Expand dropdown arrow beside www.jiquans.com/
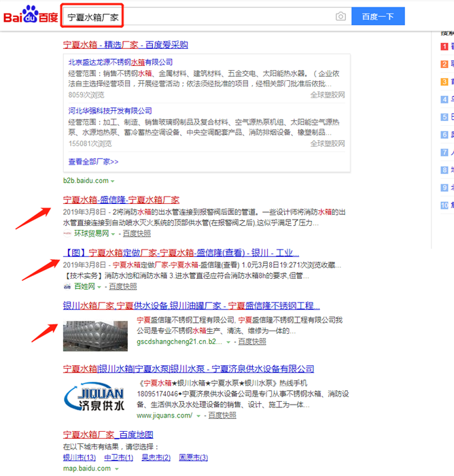Image resolution: width=454 pixels, height=476 pixels. (198, 416)
